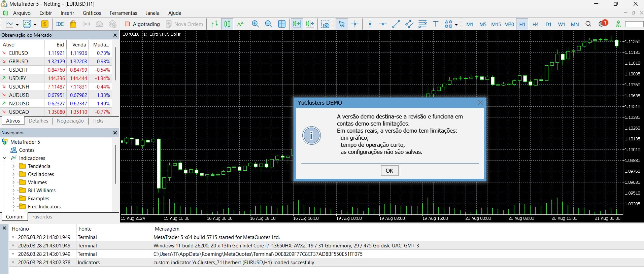Expand the Osciladores folder
This screenshot has height=274, width=644.
pyautogui.click(x=13, y=174)
